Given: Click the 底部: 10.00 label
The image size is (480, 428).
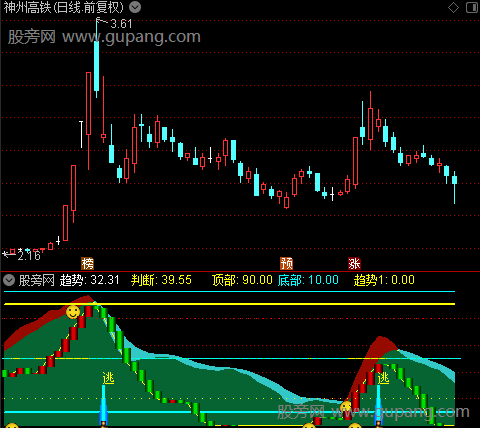Looking at the screenshot, I should pos(308,280).
